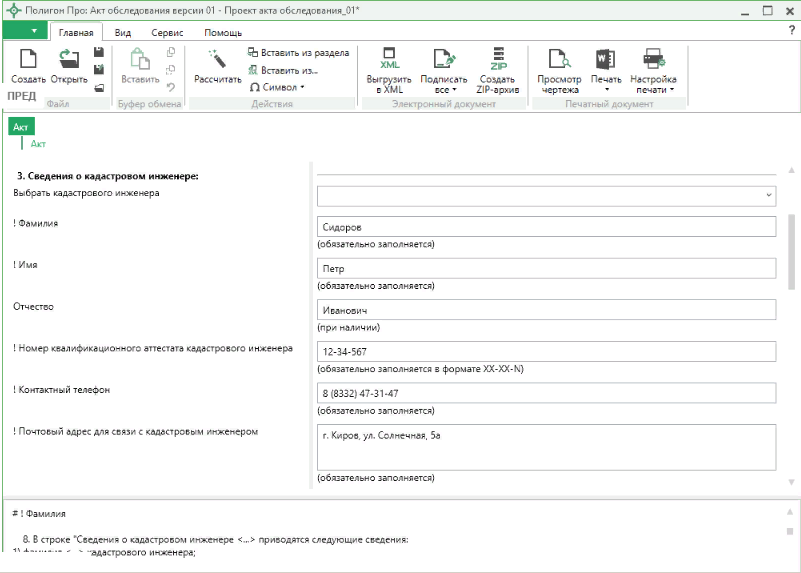Click the Фамилия field containing Сидоров
The width and height of the screenshot is (801, 573).
click(545, 227)
